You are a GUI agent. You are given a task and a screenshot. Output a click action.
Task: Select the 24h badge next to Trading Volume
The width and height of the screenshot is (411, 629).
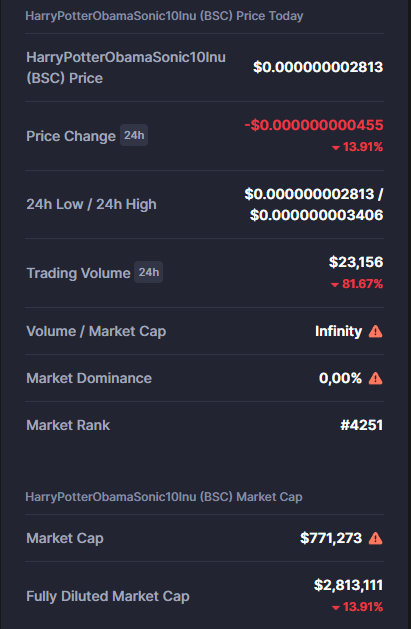148,272
